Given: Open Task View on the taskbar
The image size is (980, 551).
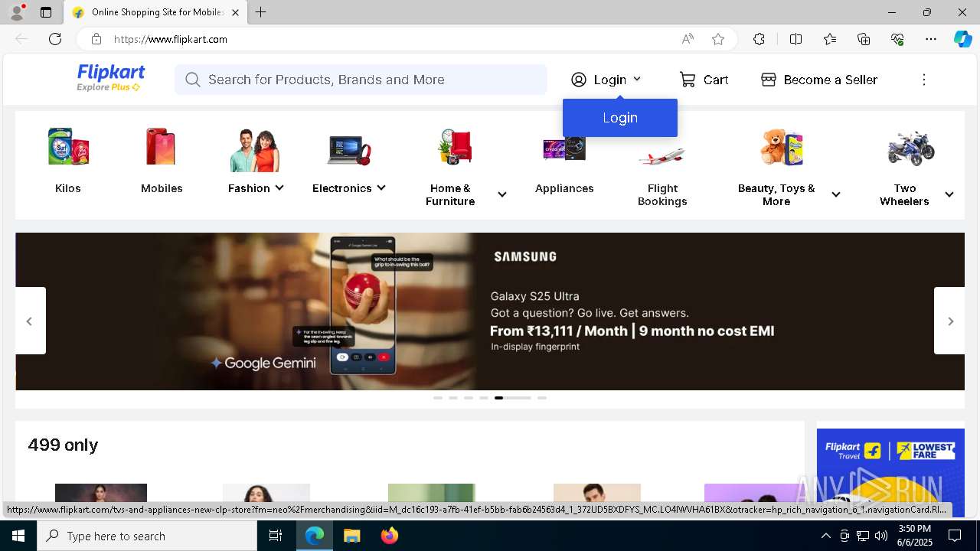Looking at the screenshot, I should tap(276, 536).
